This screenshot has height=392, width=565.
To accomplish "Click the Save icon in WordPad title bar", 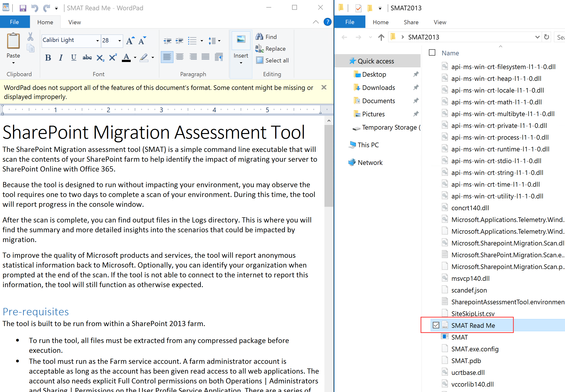I will coord(23,8).
